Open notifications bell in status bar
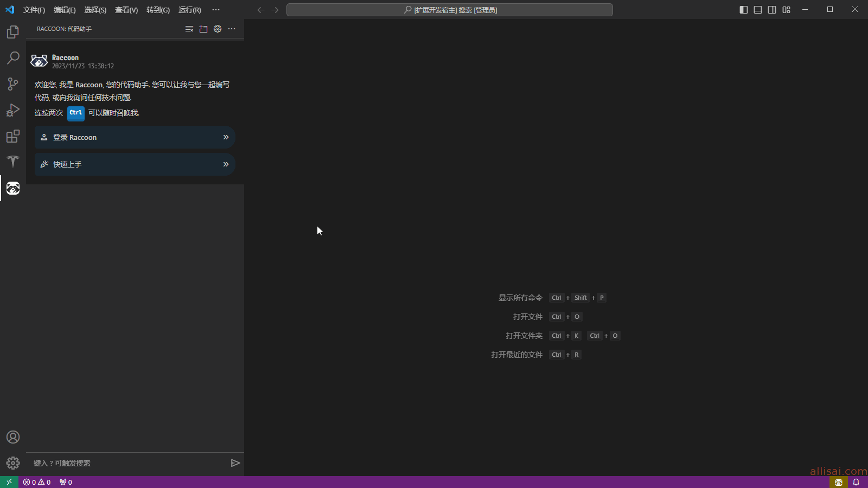The height and width of the screenshot is (488, 868). pos(856,482)
